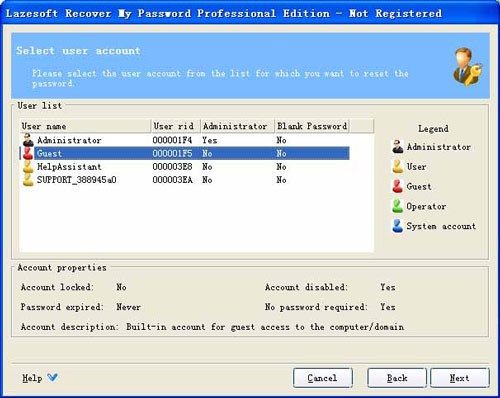Image resolution: width=500 pixels, height=398 pixels.
Task: Click the user-with-key icon in the header
Action: (x=468, y=67)
